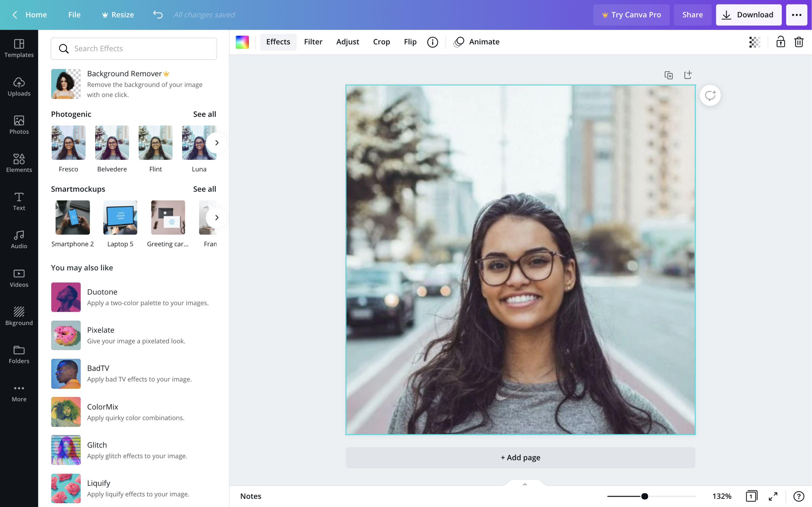Screen dimensions: 812x507
Task: Click the Share button
Action: [692, 15]
